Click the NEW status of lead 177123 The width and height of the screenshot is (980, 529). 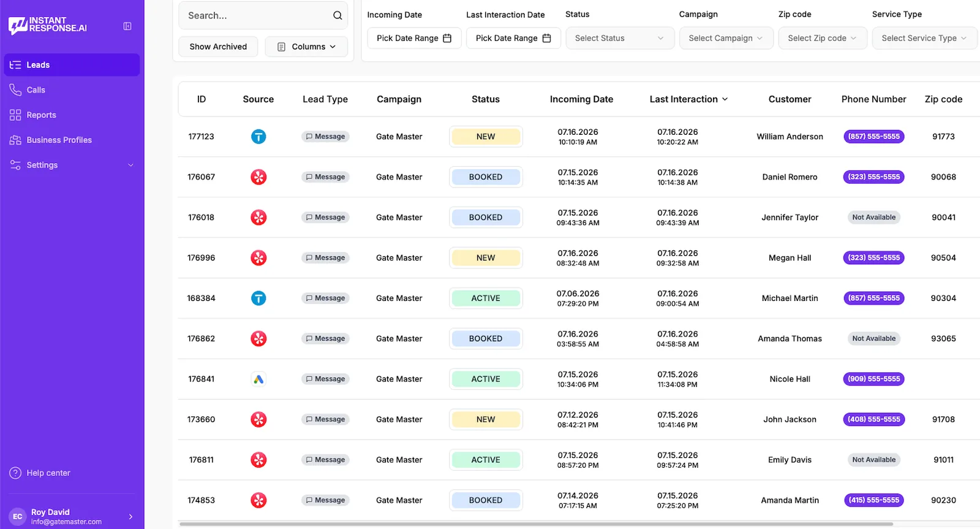(486, 137)
